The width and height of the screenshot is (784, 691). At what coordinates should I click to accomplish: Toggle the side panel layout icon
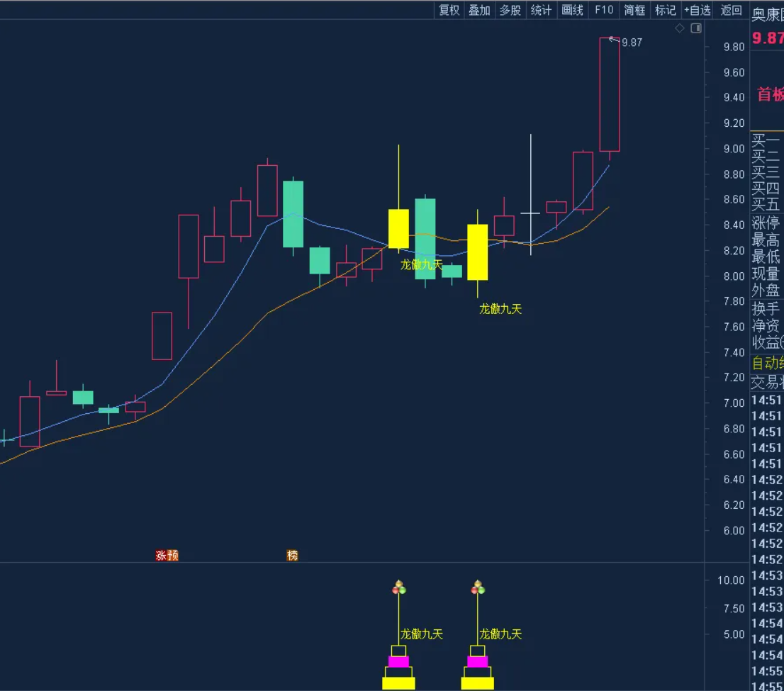tap(696, 28)
